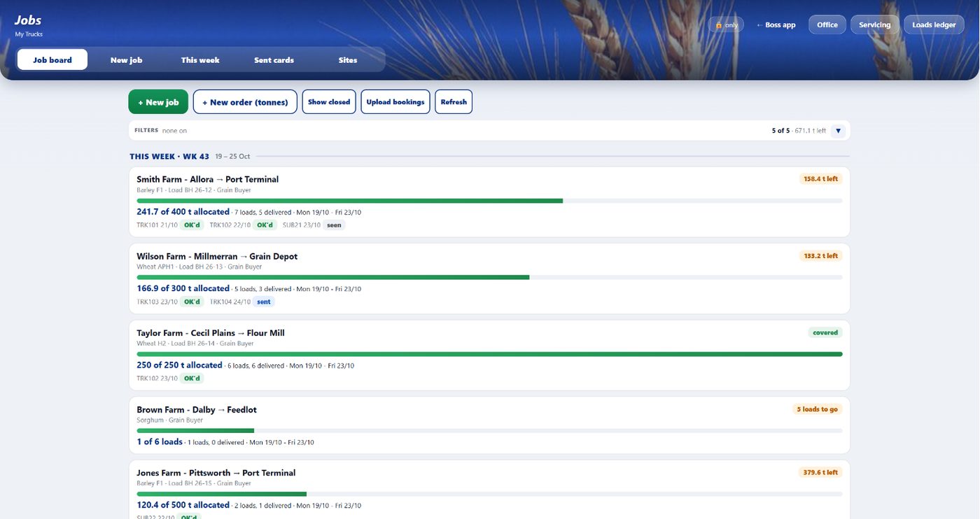This screenshot has width=980, height=519.
Task: Switch to the Job board tab
Action: [x=52, y=60]
